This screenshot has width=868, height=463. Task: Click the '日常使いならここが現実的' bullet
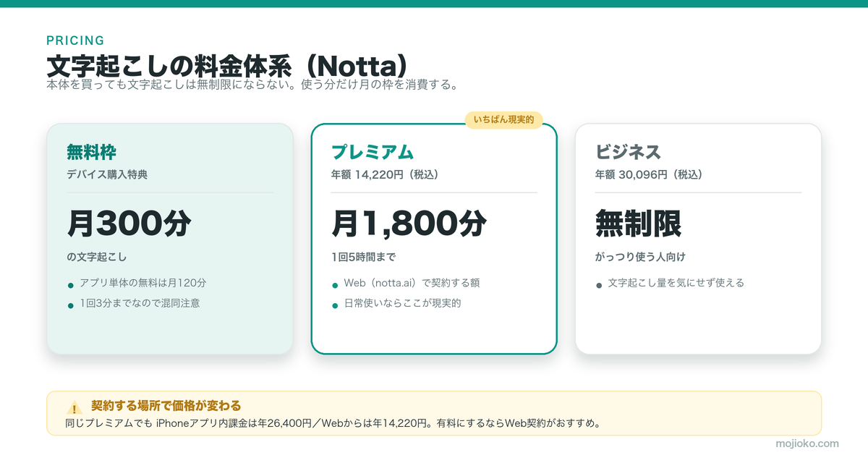(x=402, y=303)
